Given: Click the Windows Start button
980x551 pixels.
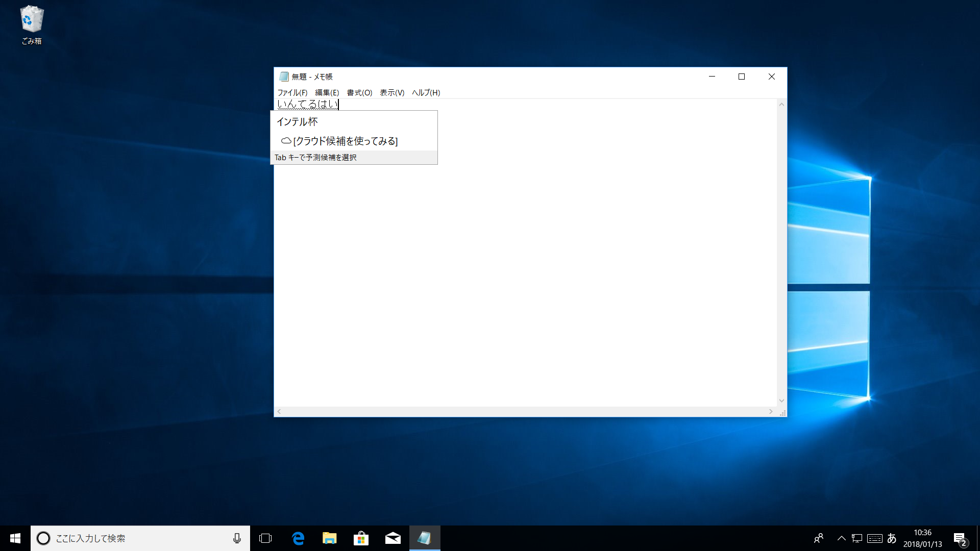Looking at the screenshot, I should (x=15, y=538).
